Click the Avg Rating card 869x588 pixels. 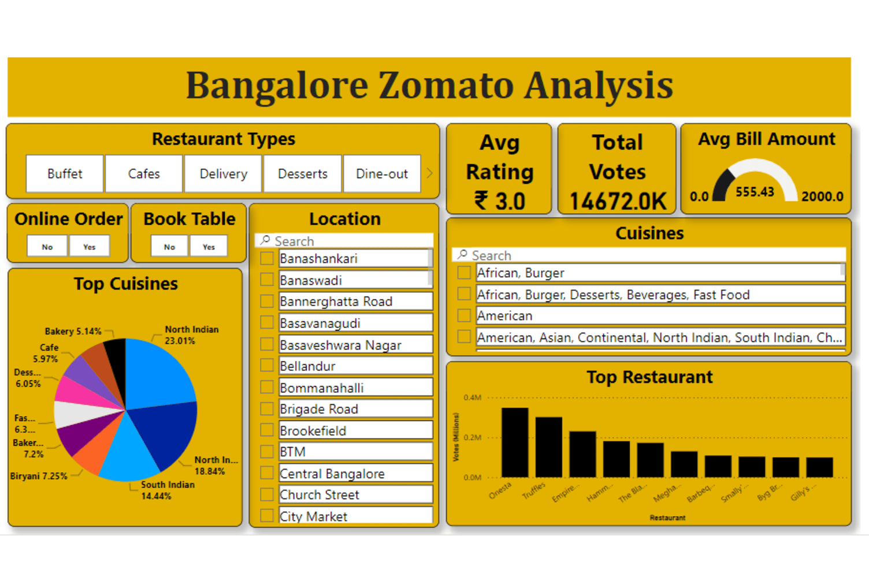click(499, 169)
